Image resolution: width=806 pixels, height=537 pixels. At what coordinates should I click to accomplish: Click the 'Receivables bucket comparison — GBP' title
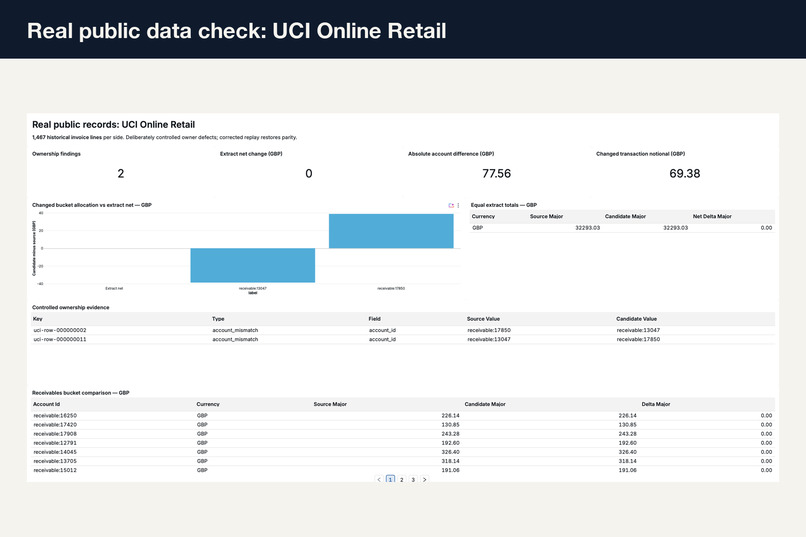[x=81, y=393]
